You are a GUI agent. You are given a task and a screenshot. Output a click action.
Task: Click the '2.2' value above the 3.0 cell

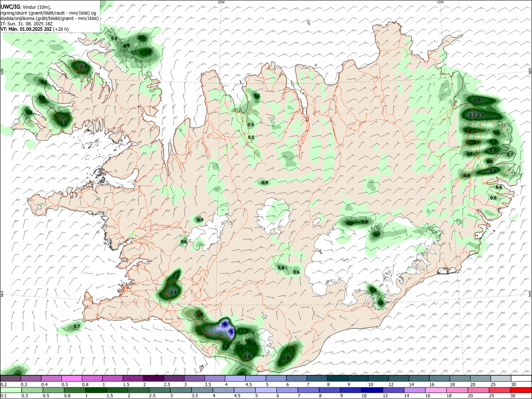[x=175, y=276]
